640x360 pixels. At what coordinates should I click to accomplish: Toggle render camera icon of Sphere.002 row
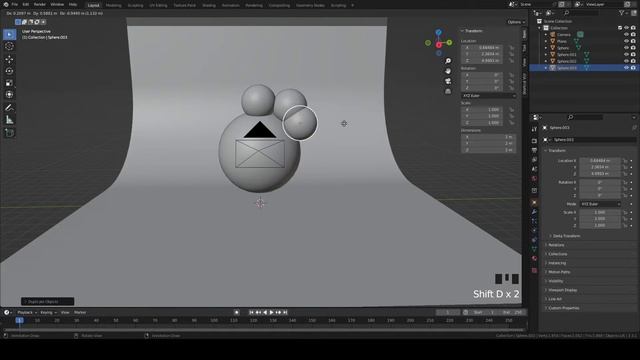pyautogui.click(x=633, y=61)
